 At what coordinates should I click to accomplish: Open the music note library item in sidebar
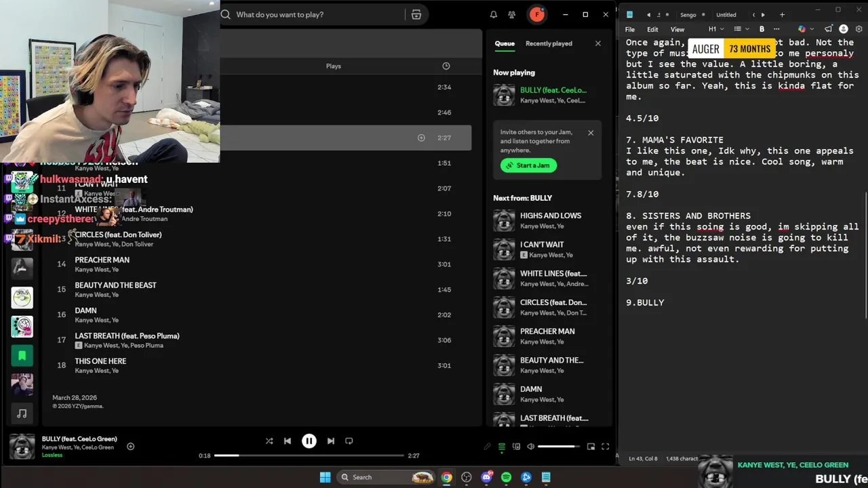(22, 413)
